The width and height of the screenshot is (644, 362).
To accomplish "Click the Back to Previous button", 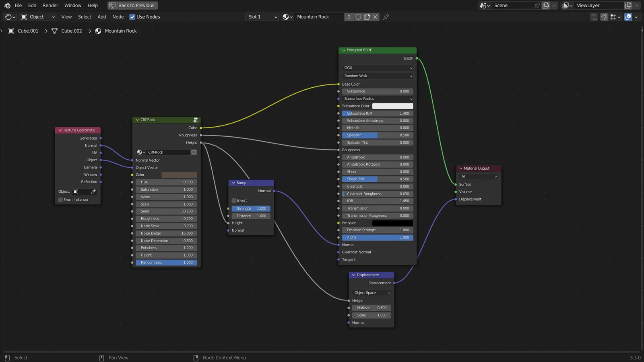I will pyautogui.click(x=132, y=6).
